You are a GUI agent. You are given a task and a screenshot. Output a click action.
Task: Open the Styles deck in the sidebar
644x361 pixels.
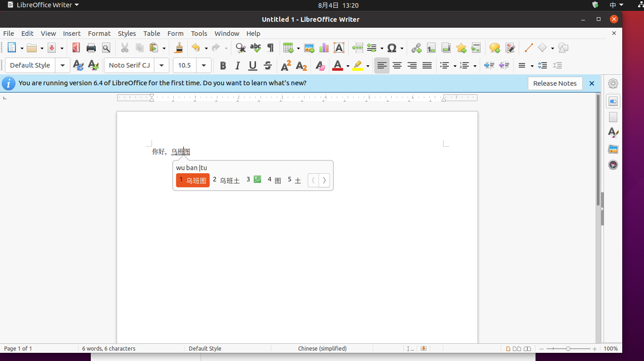pyautogui.click(x=613, y=133)
